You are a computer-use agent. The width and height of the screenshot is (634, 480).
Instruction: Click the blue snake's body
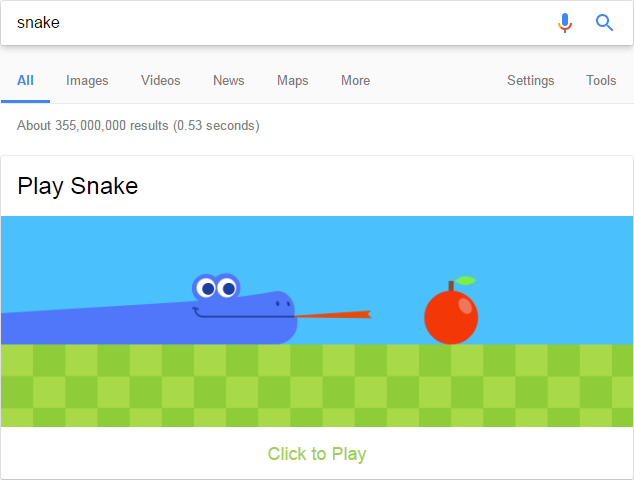[x=149, y=318]
